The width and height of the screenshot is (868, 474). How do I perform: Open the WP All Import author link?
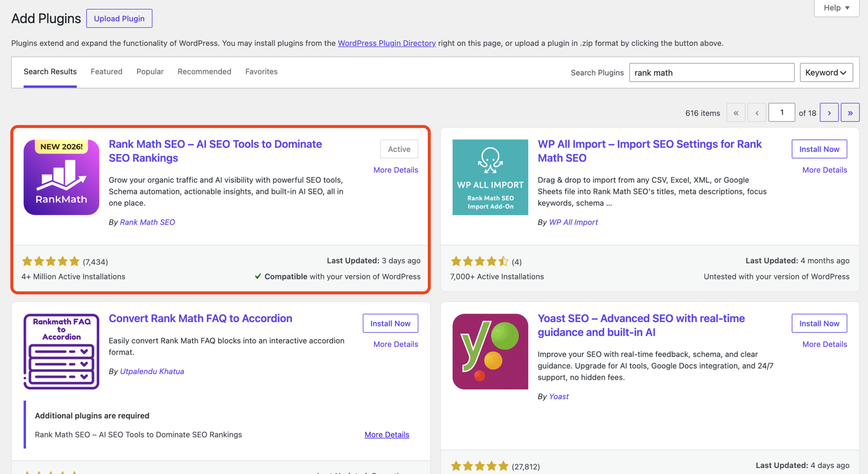(x=573, y=222)
